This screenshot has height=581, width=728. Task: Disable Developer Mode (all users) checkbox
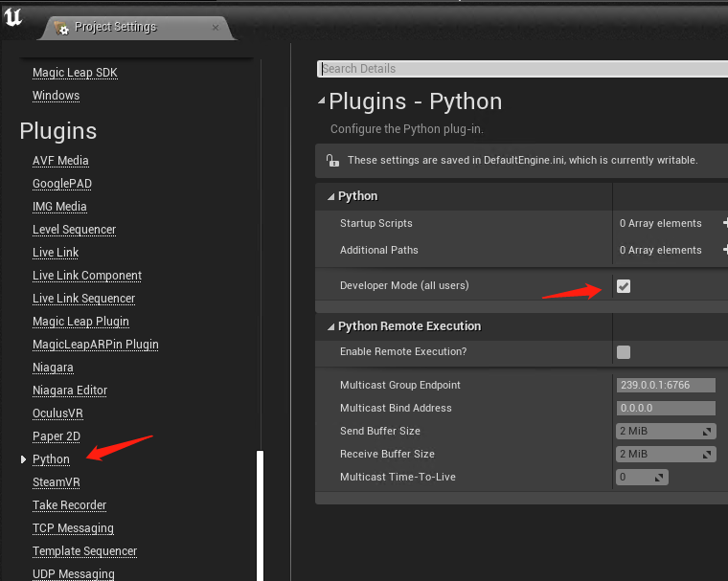[x=624, y=286]
